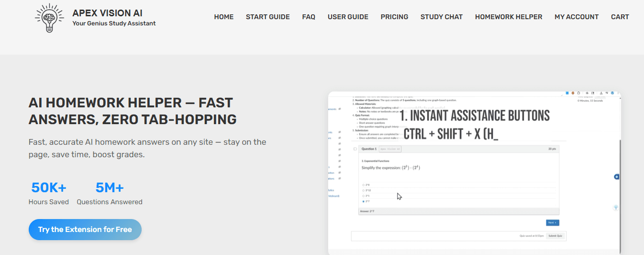Navigate to USER GUIDE
Image resolution: width=644 pixels, height=255 pixels.
[348, 17]
